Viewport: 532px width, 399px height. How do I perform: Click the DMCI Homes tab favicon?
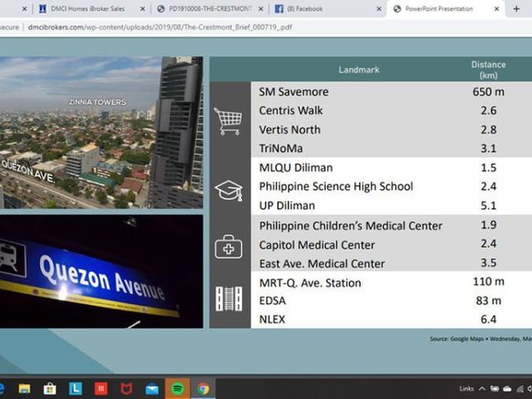42,9
